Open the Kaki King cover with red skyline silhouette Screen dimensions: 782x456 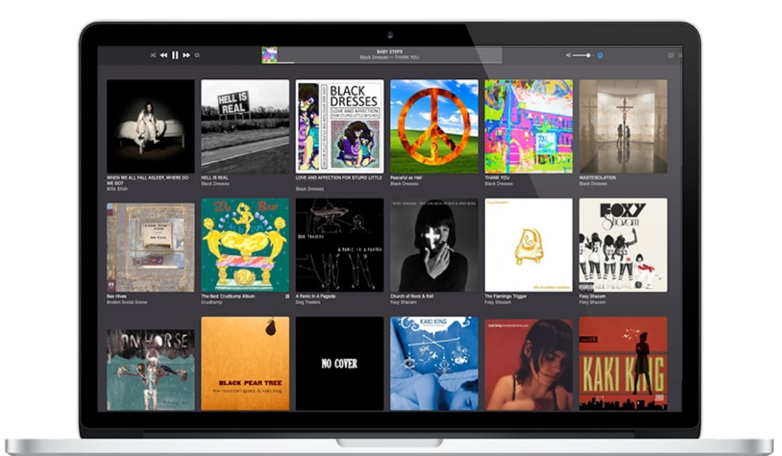click(x=623, y=364)
